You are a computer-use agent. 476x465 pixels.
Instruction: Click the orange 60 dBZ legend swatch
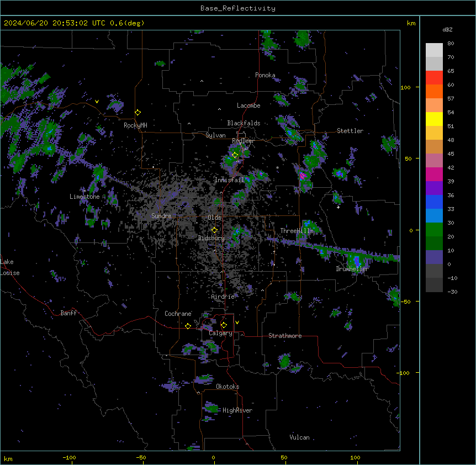pos(434,92)
